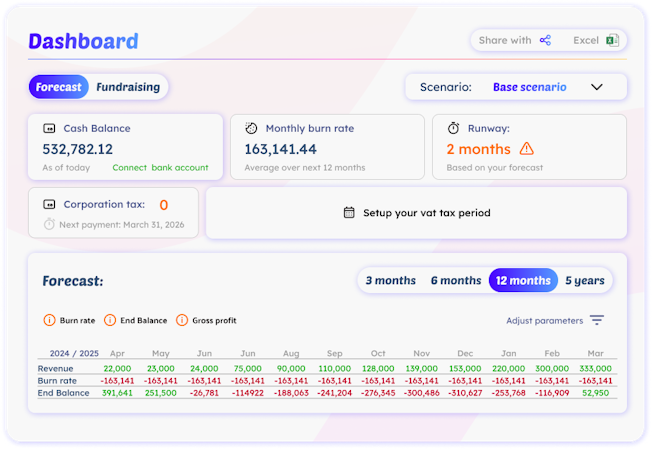Click the 2 months runway value
This screenshot has height=450, width=652.
tap(478, 149)
